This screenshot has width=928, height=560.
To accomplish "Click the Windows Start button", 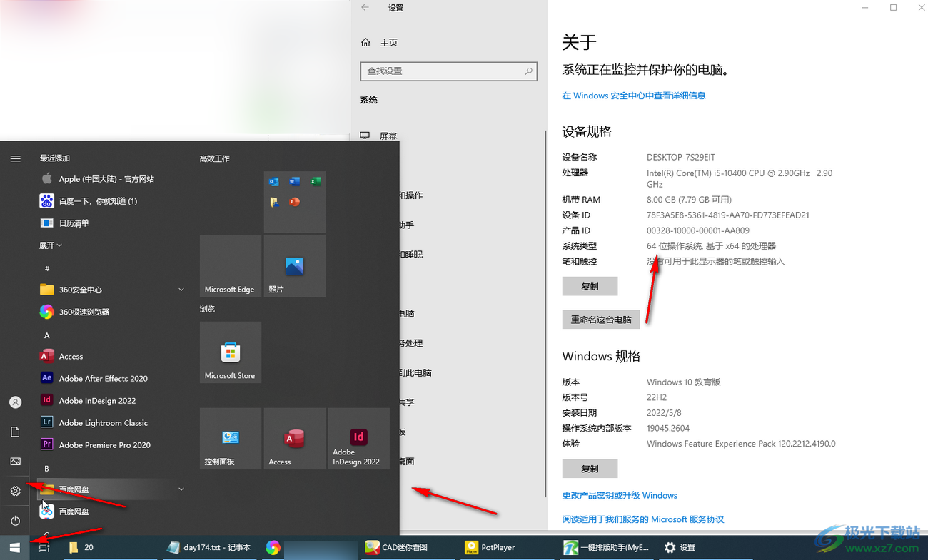I will point(15,547).
